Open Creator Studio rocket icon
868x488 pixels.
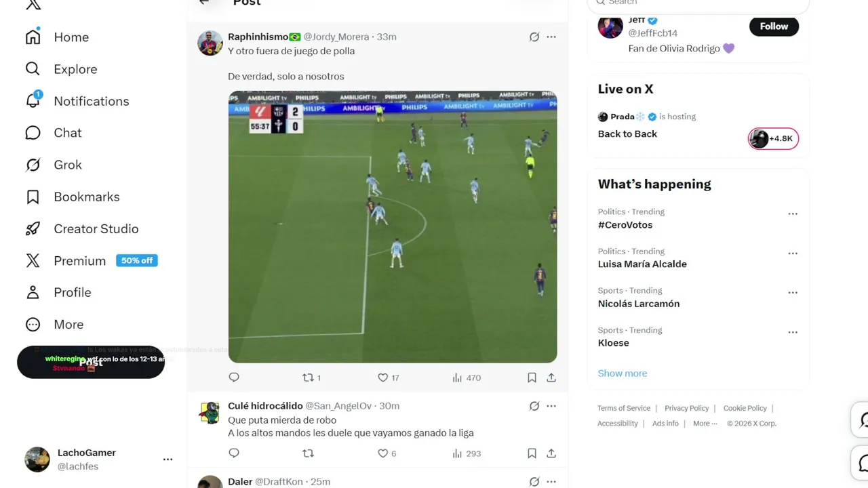[x=33, y=228]
